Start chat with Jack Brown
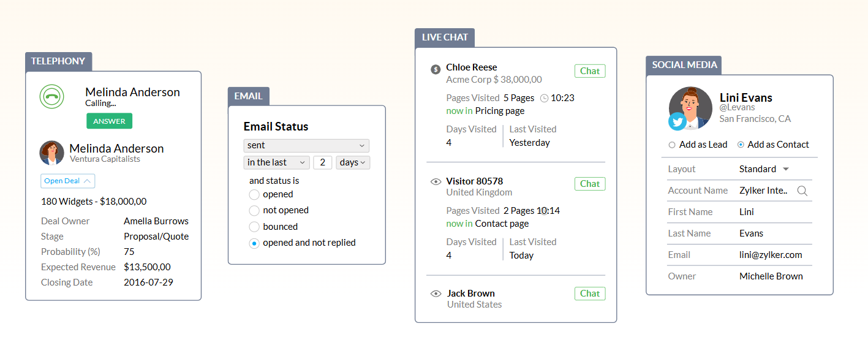This screenshot has width=868, height=345. [x=590, y=294]
